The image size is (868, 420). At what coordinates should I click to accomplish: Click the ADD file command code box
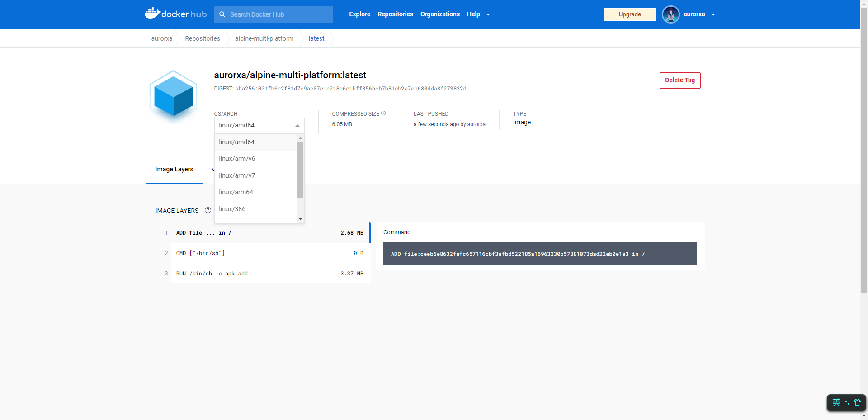pos(540,254)
